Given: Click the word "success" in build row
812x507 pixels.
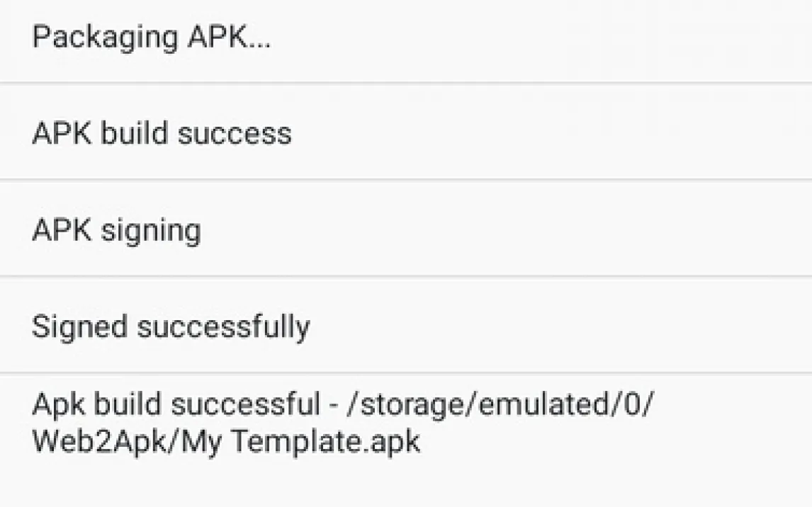Looking at the screenshot, I should [235, 134].
